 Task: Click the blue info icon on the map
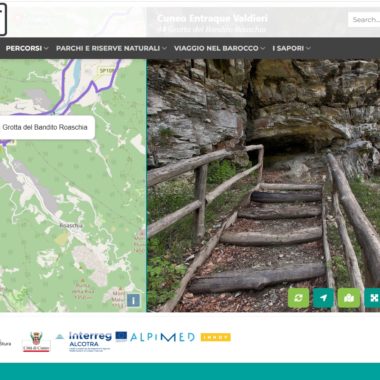click(133, 300)
